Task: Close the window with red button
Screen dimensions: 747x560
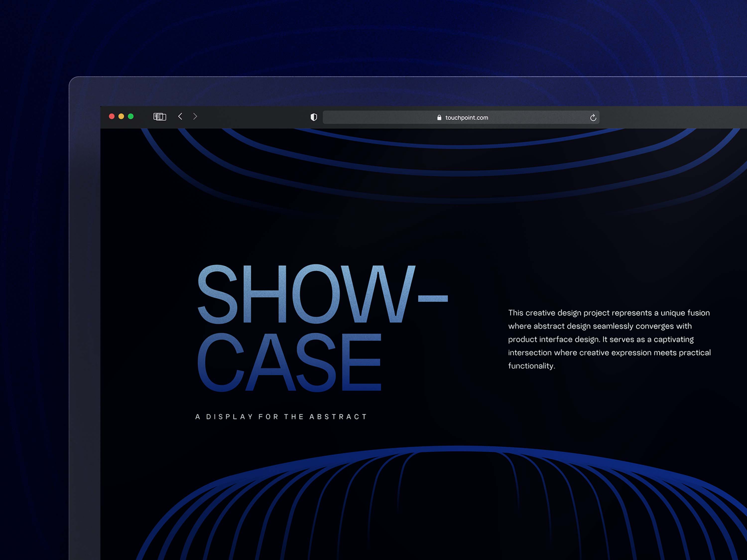Action: [112, 116]
